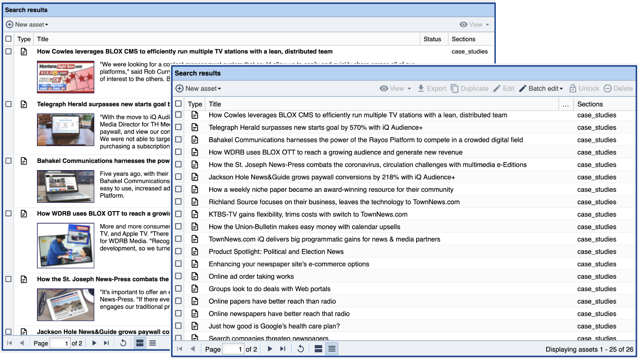This screenshot has height=362, width=644.
Task: Go to last page in front panel
Action: 283,349
